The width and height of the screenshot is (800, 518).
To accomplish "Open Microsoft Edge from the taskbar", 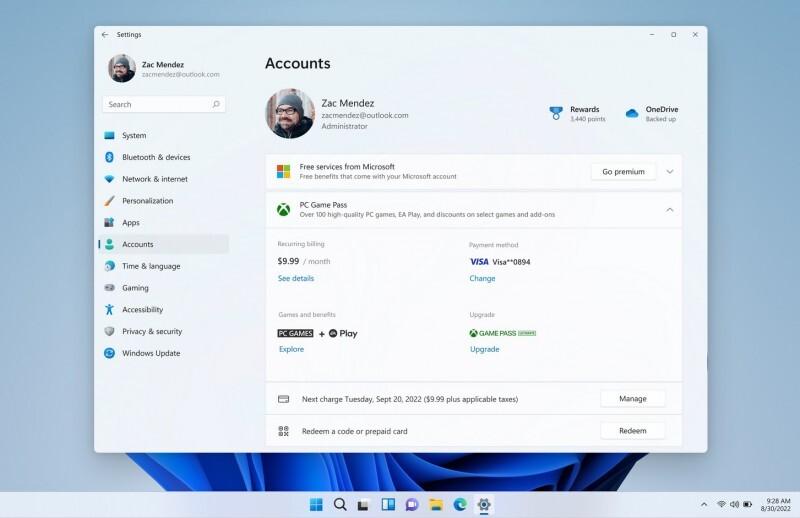I will [x=460, y=505].
